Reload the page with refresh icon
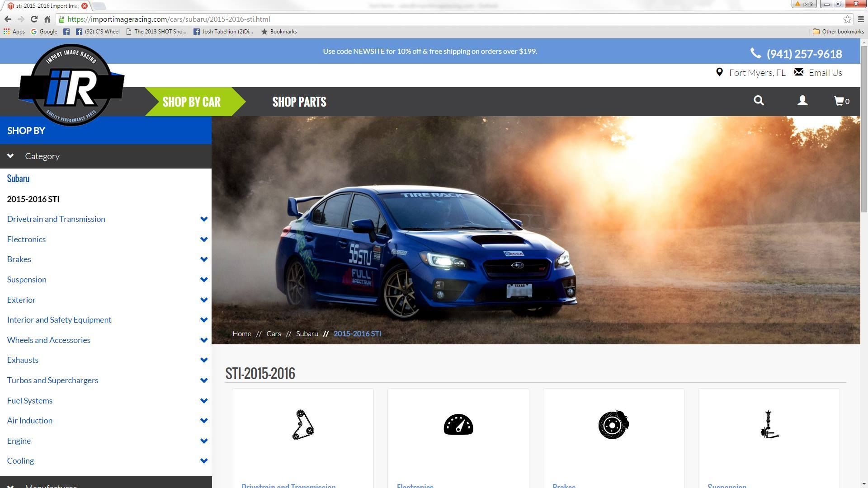 34,19
